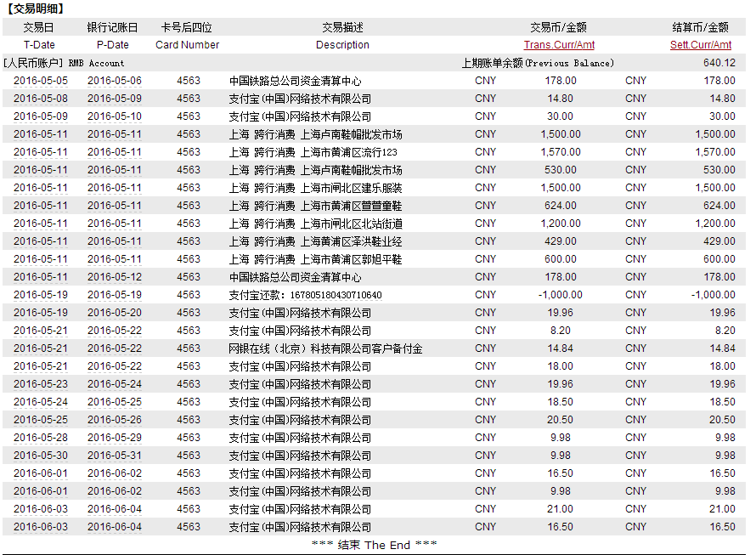756x555 pixels.
Task: Select transaction date 2016-05-30
Action: [x=41, y=456]
